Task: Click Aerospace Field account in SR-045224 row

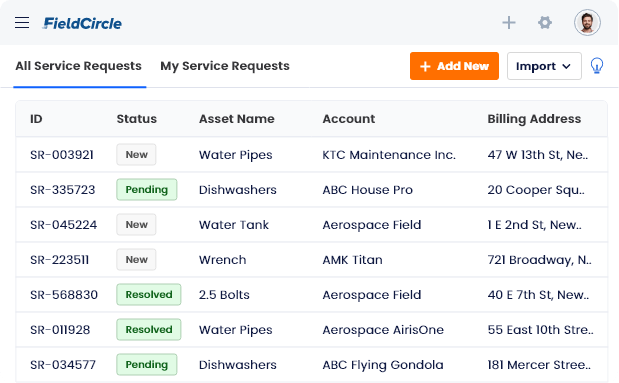Action: pos(372,225)
